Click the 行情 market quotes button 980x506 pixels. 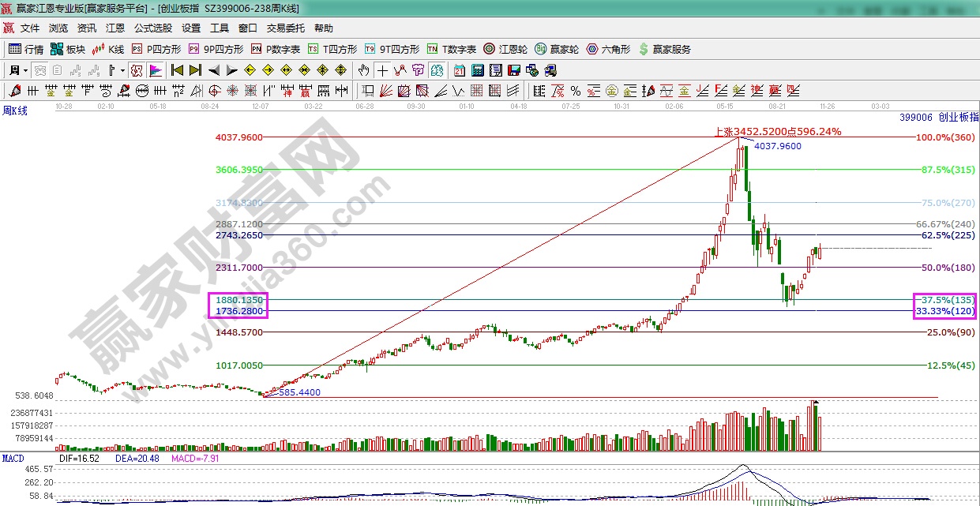coord(26,49)
